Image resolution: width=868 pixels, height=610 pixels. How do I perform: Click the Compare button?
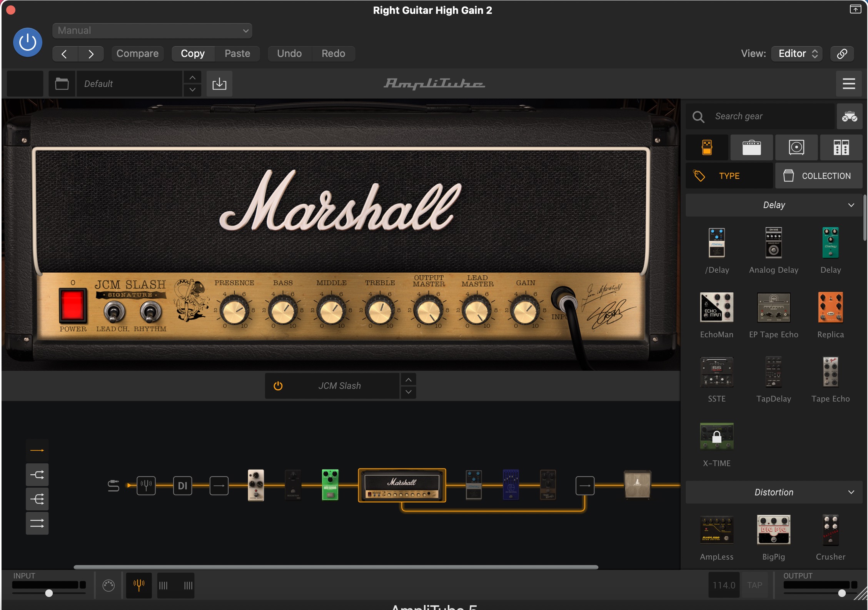pos(137,53)
